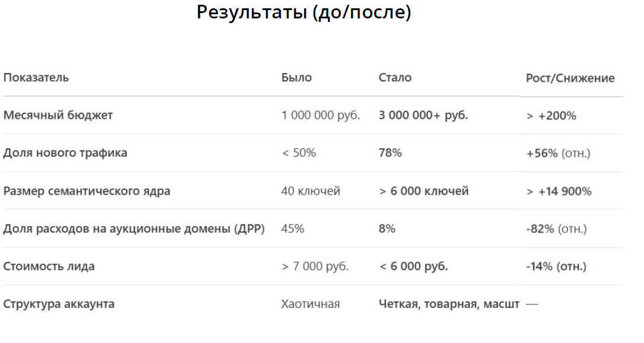
Task: Select the "Показатель" column header
Action: [x=36, y=78]
